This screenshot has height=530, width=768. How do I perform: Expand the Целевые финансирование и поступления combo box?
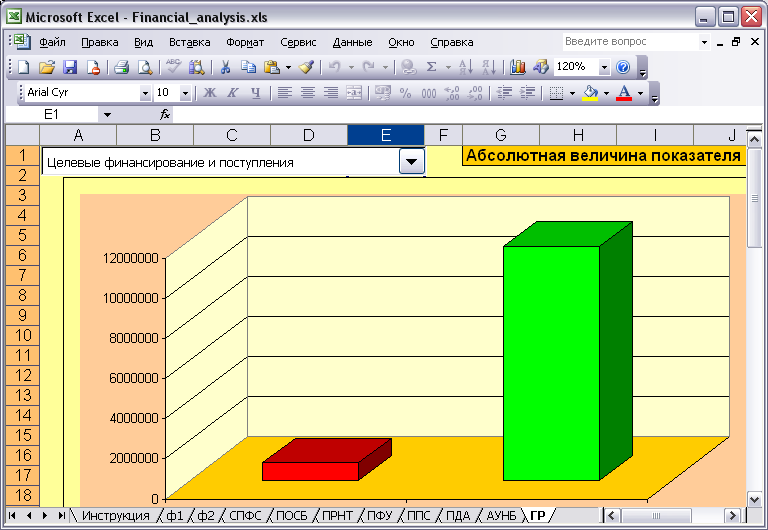[411, 162]
